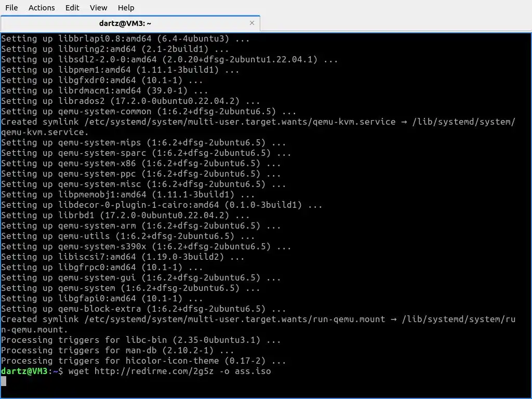The width and height of the screenshot is (532, 399).
Task: Open the Help menu
Action: coord(126,7)
